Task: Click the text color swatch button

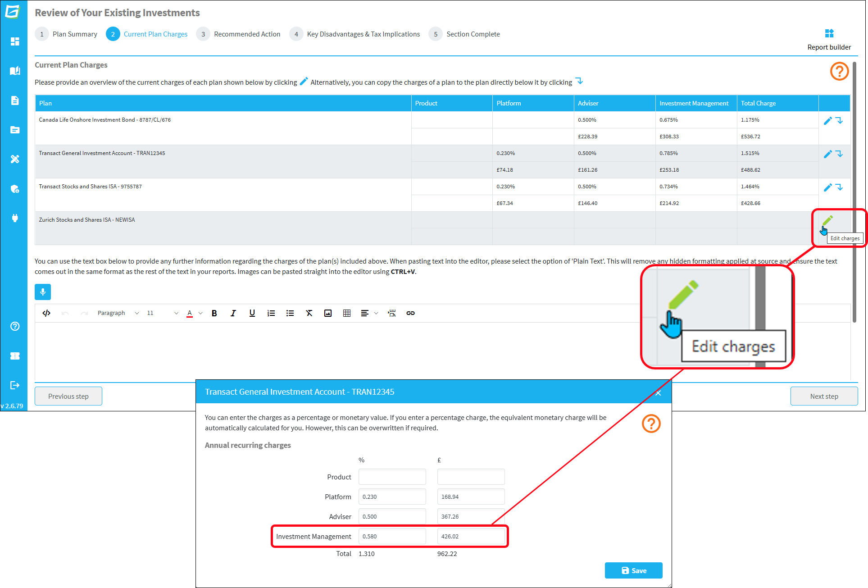Action: click(190, 313)
